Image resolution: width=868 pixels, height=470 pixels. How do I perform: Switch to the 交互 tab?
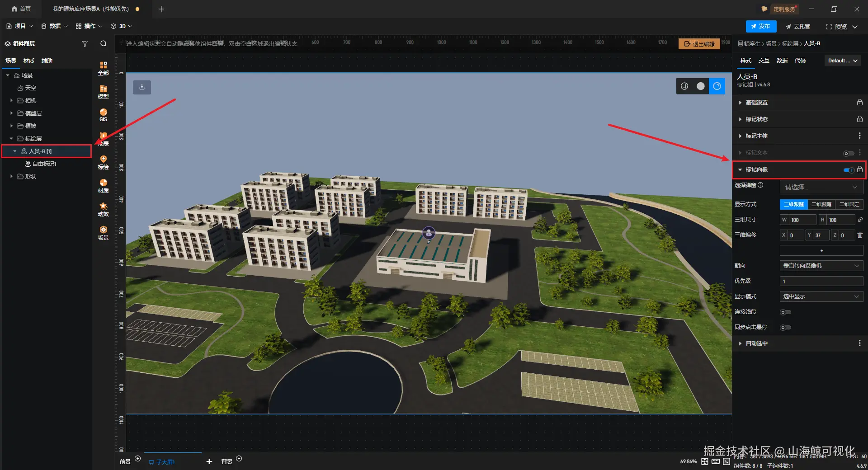coord(764,61)
